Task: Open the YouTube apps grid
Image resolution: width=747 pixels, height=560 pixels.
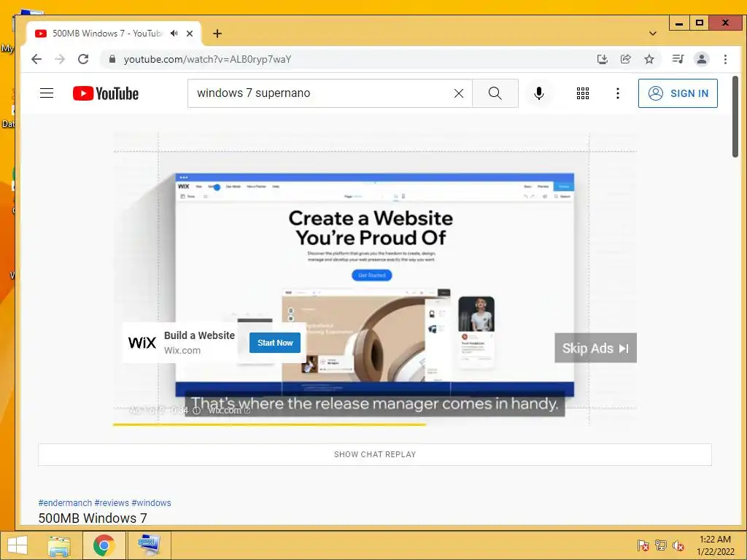Action: pyautogui.click(x=583, y=93)
